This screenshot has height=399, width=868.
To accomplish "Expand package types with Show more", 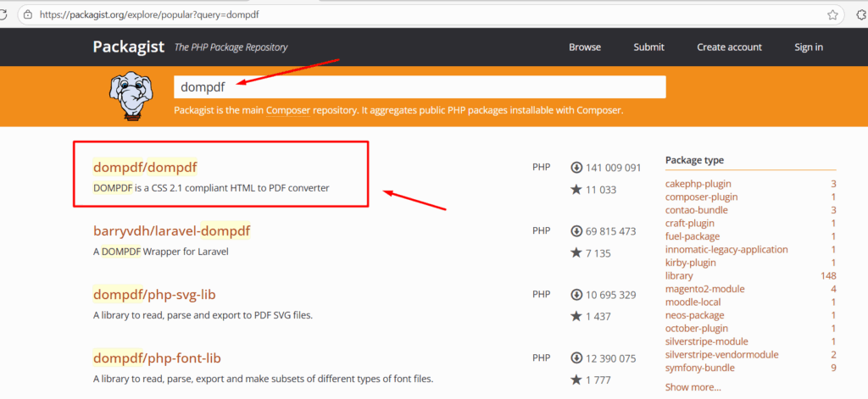I will (x=693, y=387).
